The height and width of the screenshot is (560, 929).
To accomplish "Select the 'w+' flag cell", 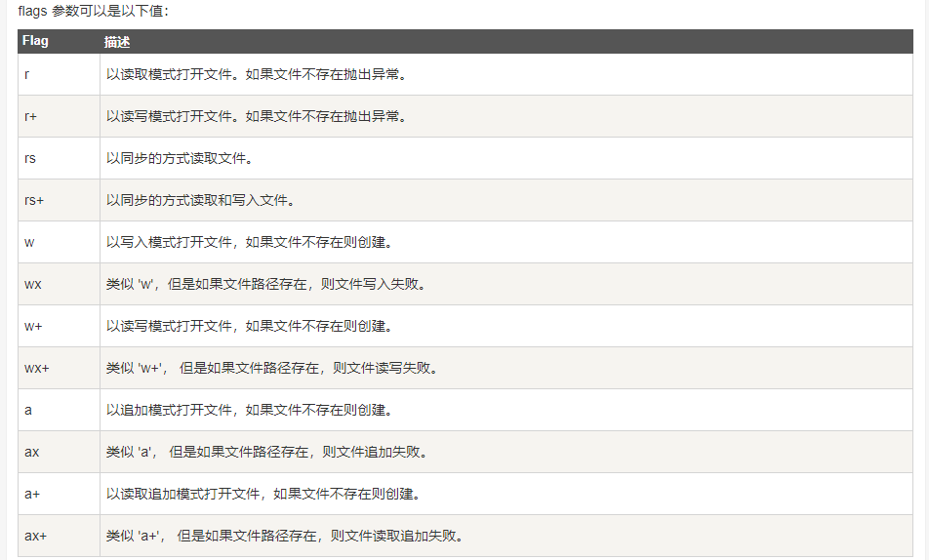I will (59, 326).
